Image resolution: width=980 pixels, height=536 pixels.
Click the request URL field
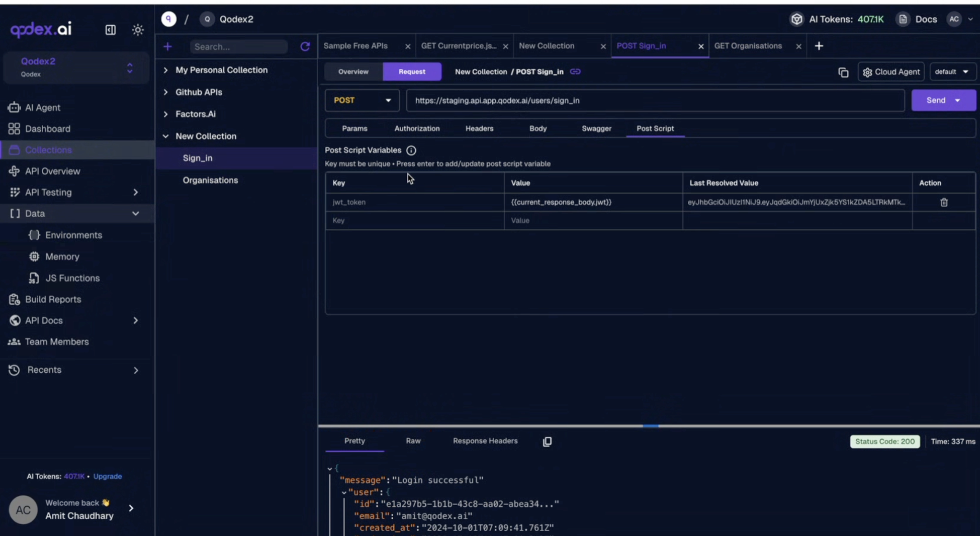pyautogui.click(x=655, y=100)
